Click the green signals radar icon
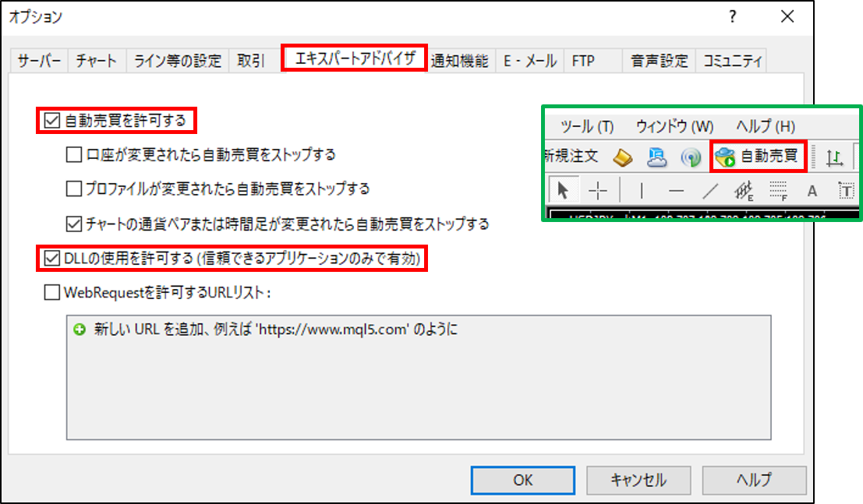 pyautogui.click(x=691, y=157)
